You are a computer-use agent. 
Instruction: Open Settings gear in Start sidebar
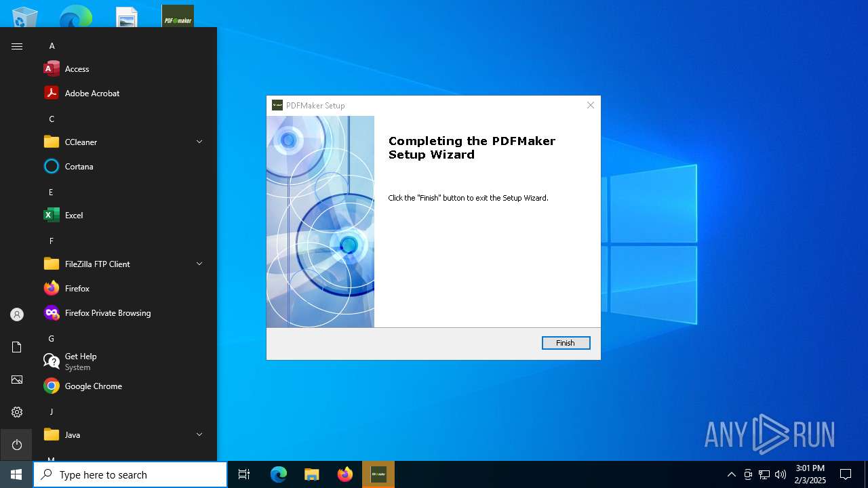(x=17, y=412)
